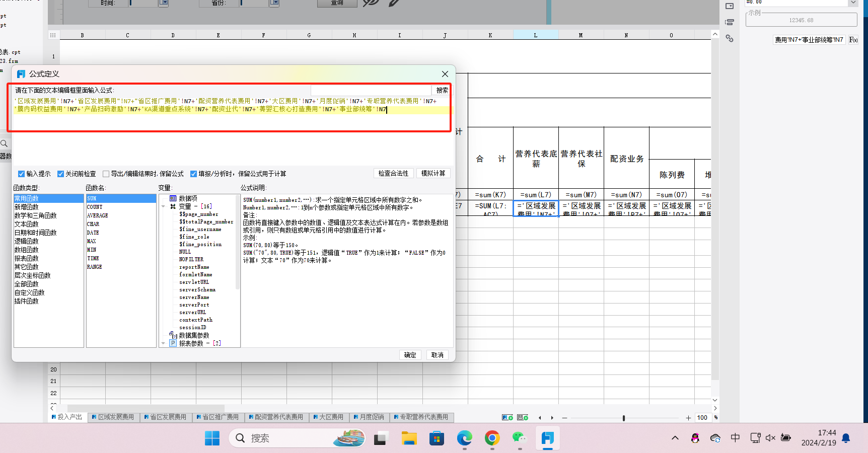Open the Windows Start menu
This screenshot has height=453, width=868.
click(x=212, y=438)
